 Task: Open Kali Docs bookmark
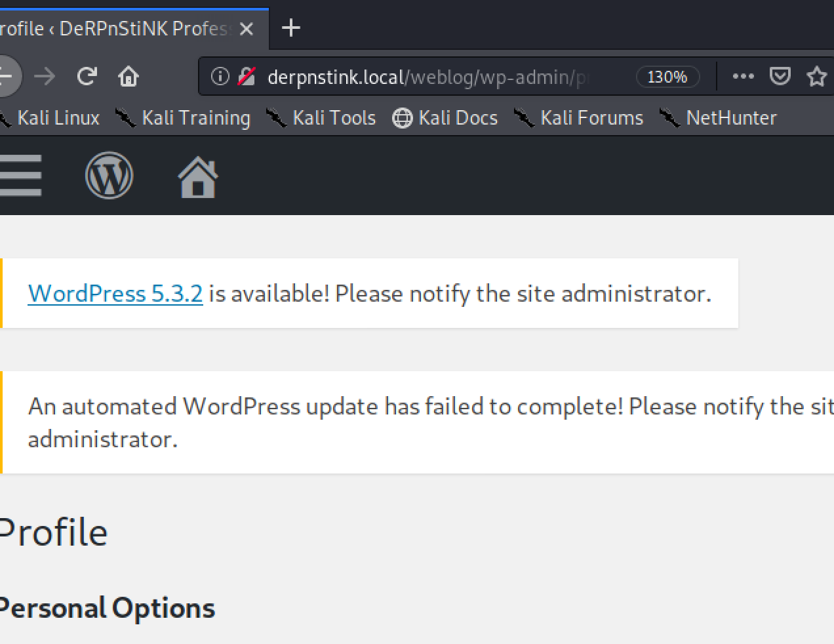(445, 118)
